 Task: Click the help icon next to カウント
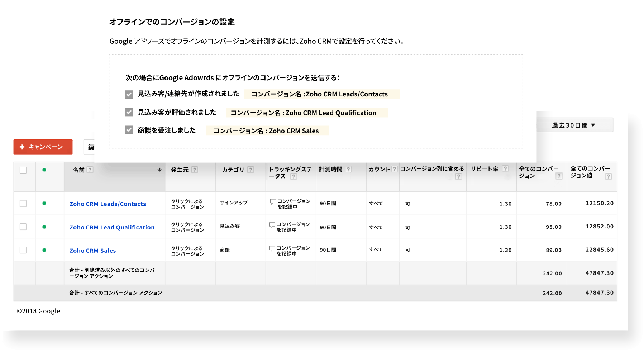click(395, 169)
